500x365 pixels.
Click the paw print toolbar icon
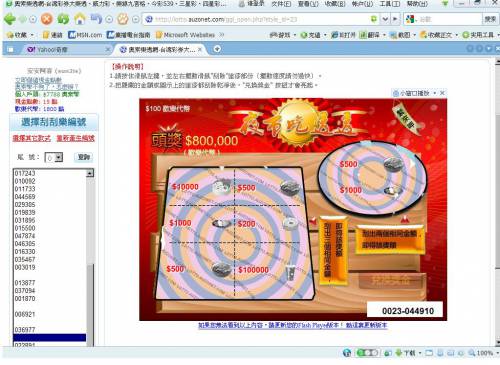(122, 19)
